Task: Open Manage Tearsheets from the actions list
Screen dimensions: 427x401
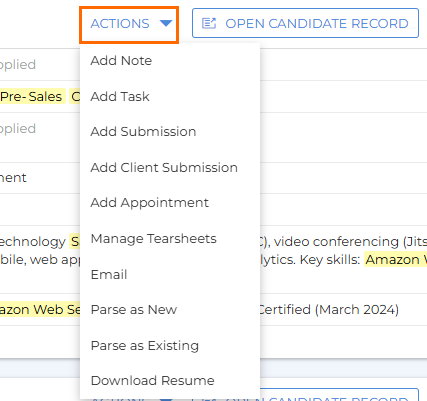Action: click(x=154, y=239)
